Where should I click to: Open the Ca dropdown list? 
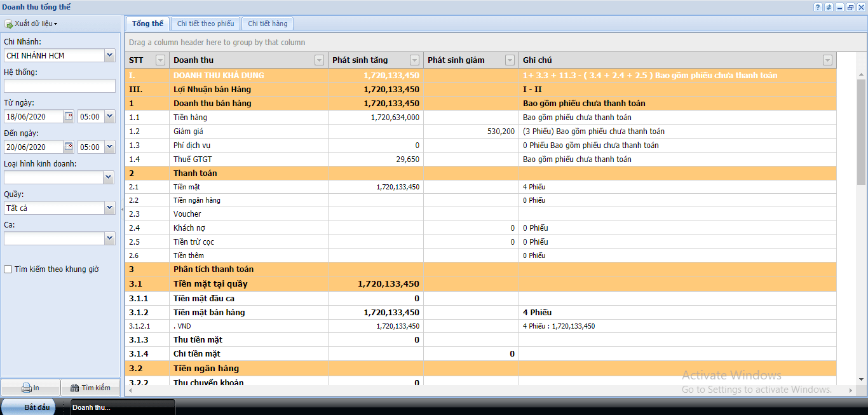(109, 238)
